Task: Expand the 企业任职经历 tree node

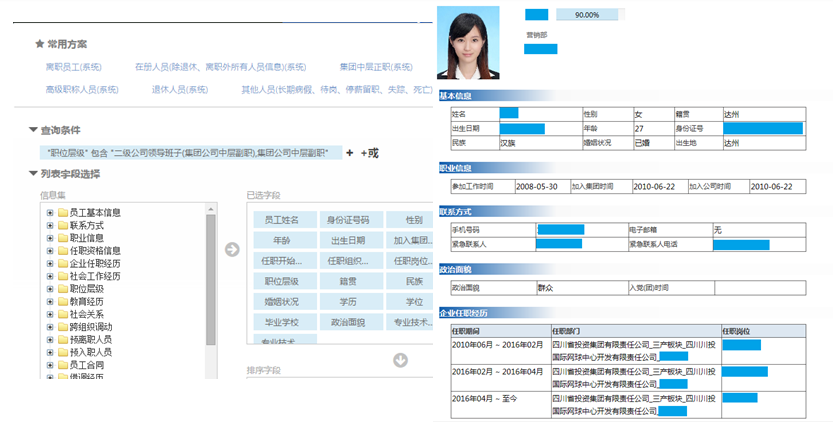Action: click(49, 264)
